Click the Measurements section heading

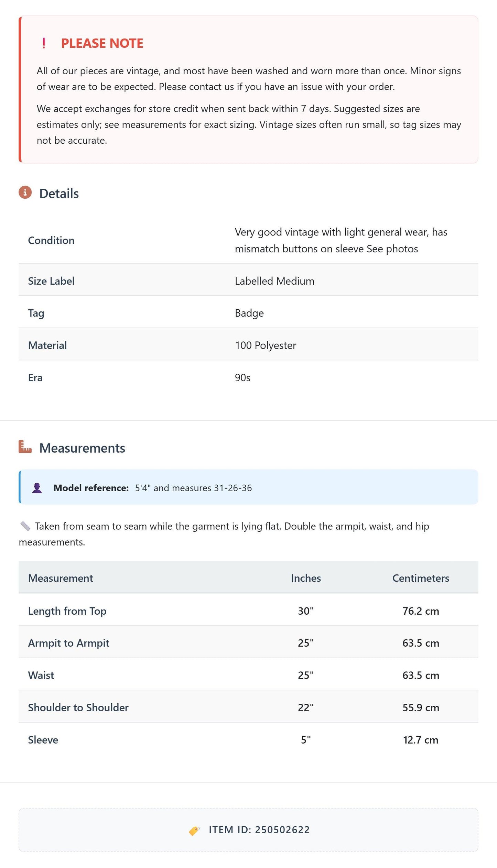[82, 448]
